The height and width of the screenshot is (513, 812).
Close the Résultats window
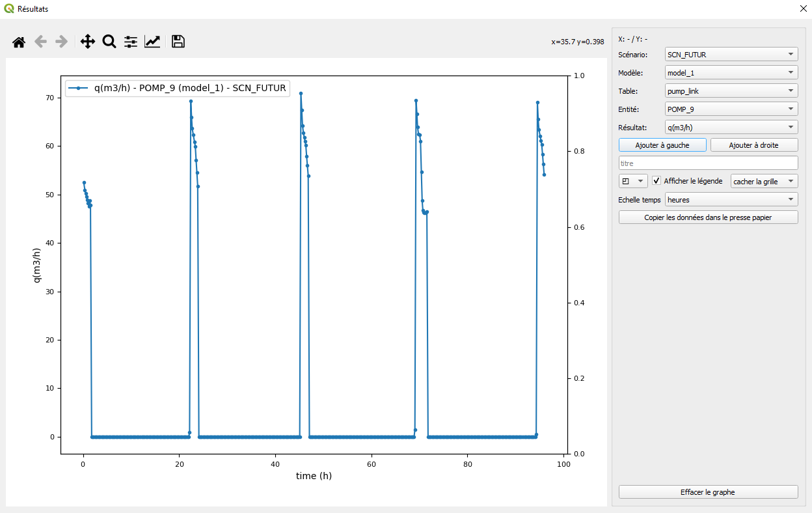[x=802, y=9]
